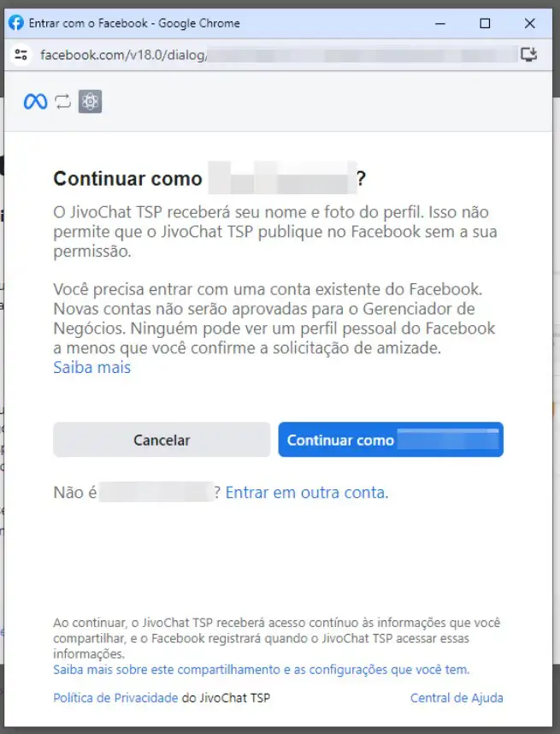Maximize the Facebook login popup window
The width and height of the screenshot is (560, 734).
click(x=485, y=23)
